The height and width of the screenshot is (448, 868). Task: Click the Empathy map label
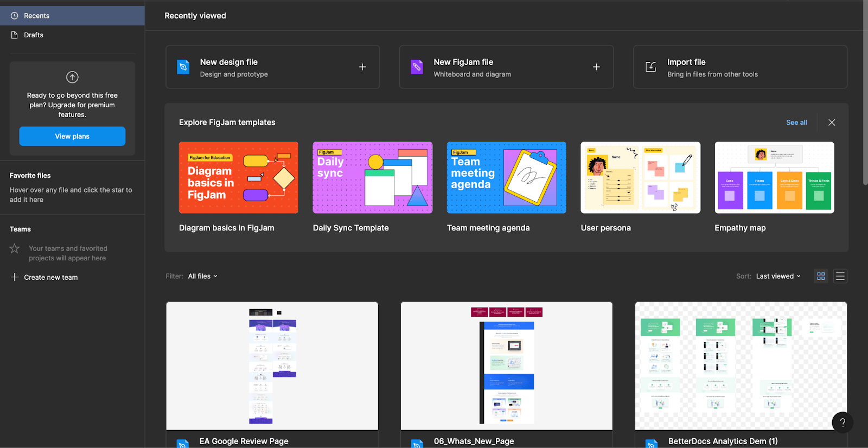740,228
